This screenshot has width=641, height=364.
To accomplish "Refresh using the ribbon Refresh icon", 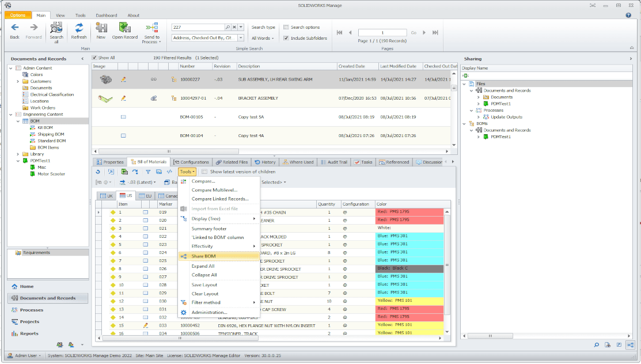I will 79,28.
